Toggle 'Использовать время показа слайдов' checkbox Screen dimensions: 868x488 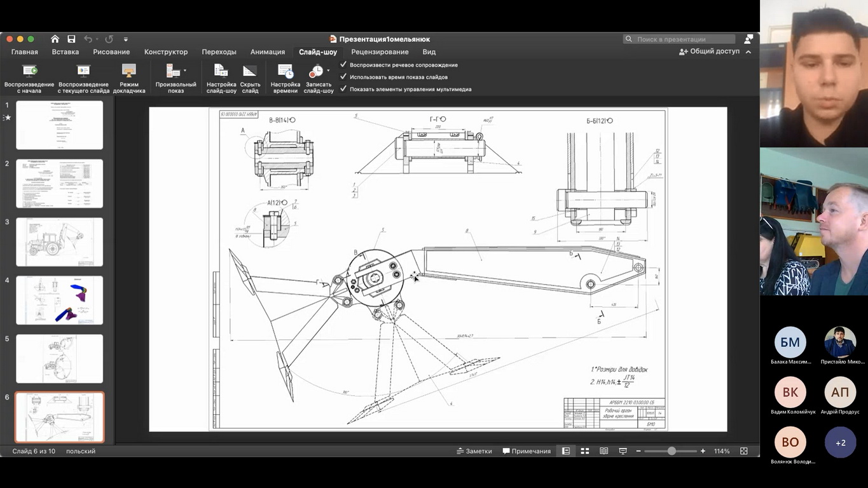click(343, 76)
